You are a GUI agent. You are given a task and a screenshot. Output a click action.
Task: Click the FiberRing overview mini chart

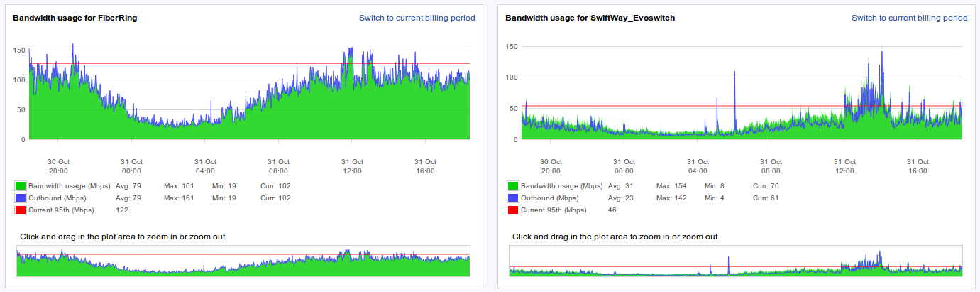click(243, 261)
